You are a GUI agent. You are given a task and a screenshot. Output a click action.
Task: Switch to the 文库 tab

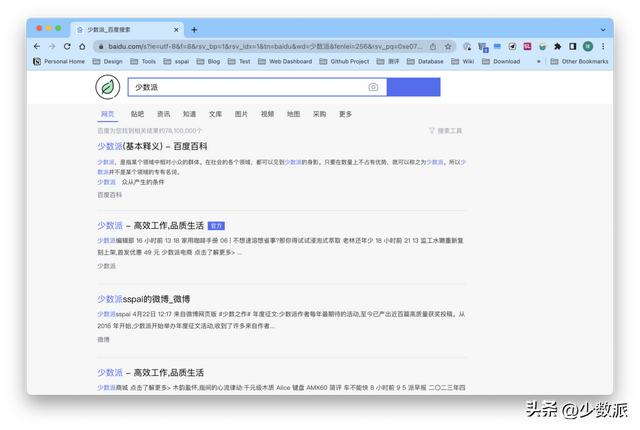pyautogui.click(x=216, y=114)
